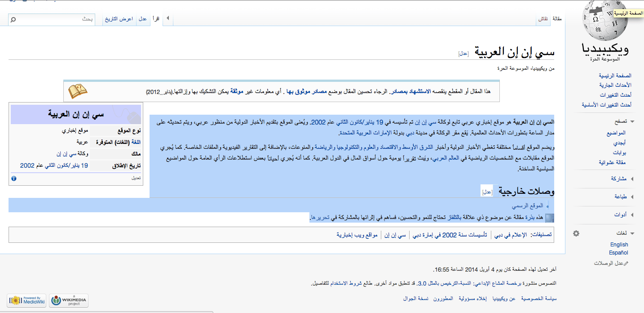This screenshot has height=313, width=644.
Task: Open the عدل edit tab
Action: 143,19
